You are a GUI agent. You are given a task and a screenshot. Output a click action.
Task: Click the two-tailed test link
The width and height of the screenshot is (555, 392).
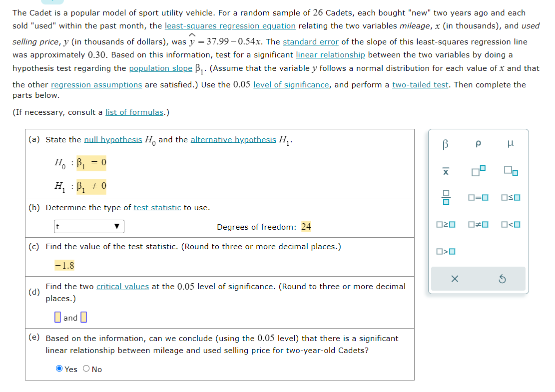[420, 84]
